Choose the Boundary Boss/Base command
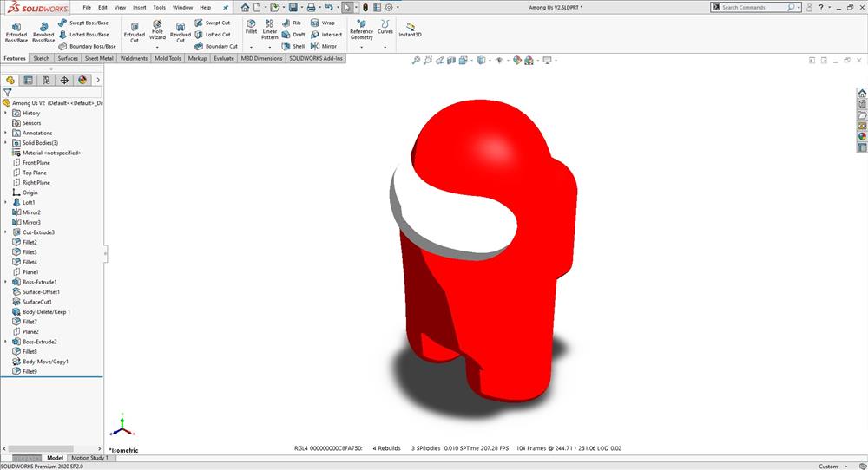The width and height of the screenshot is (868, 470). point(88,47)
